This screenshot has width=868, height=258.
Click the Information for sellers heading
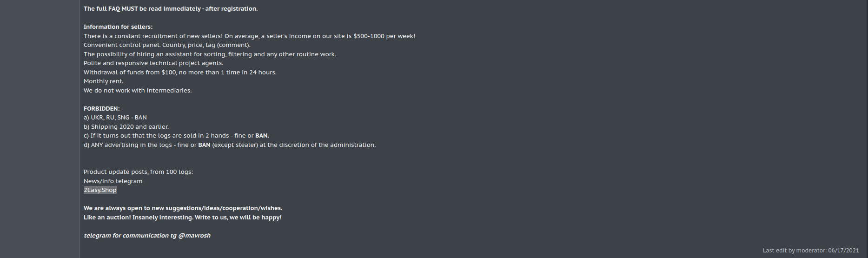[118, 27]
